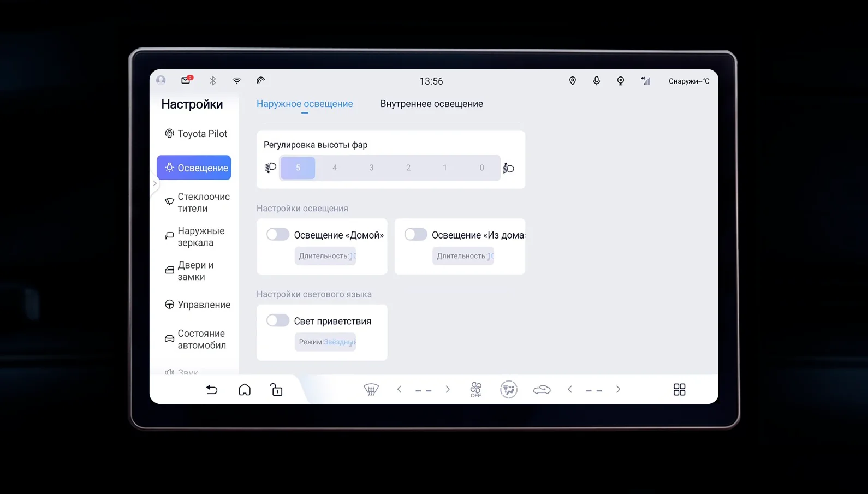This screenshot has width=868, height=494.
Task: Tap the round climate mode icon
Action: click(509, 390)
